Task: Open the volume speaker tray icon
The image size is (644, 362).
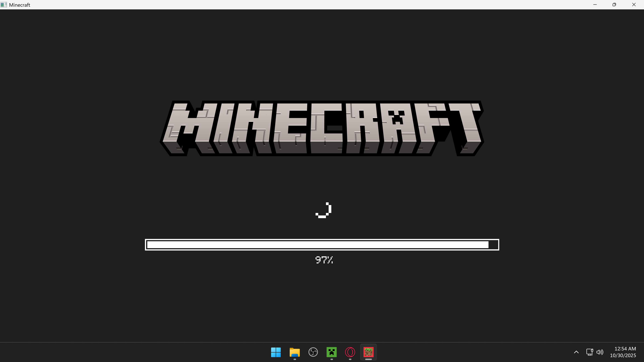Action: (600, 352)
